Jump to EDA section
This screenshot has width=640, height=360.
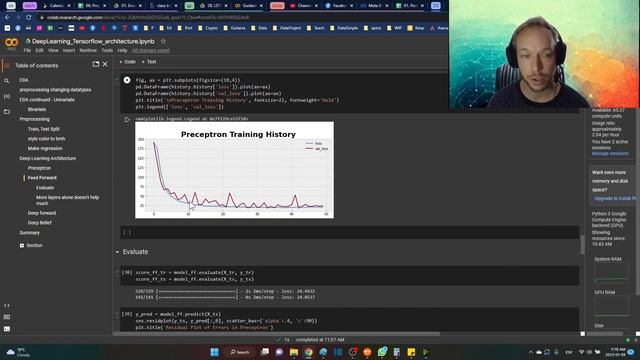(x=24, y=80)
